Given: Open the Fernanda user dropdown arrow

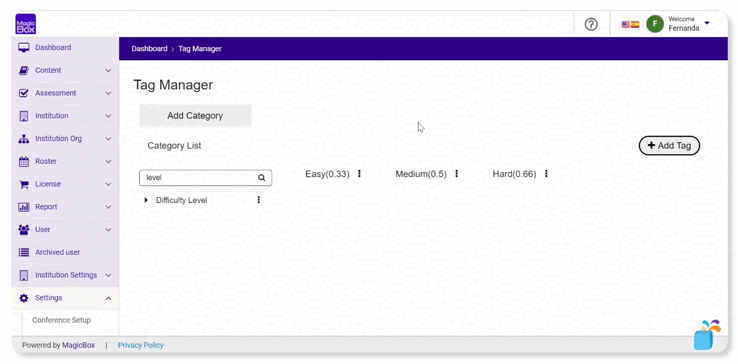Looking at the screenshot, I should pos(706,23).
